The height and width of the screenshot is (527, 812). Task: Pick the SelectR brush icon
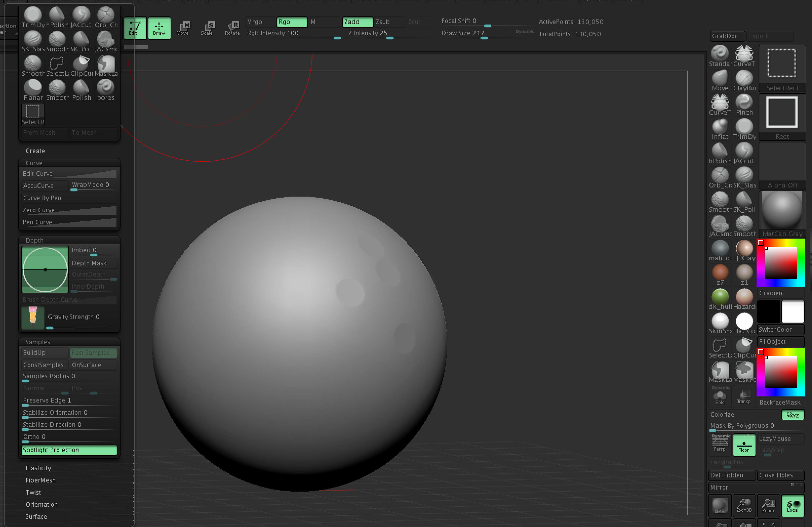33,115
